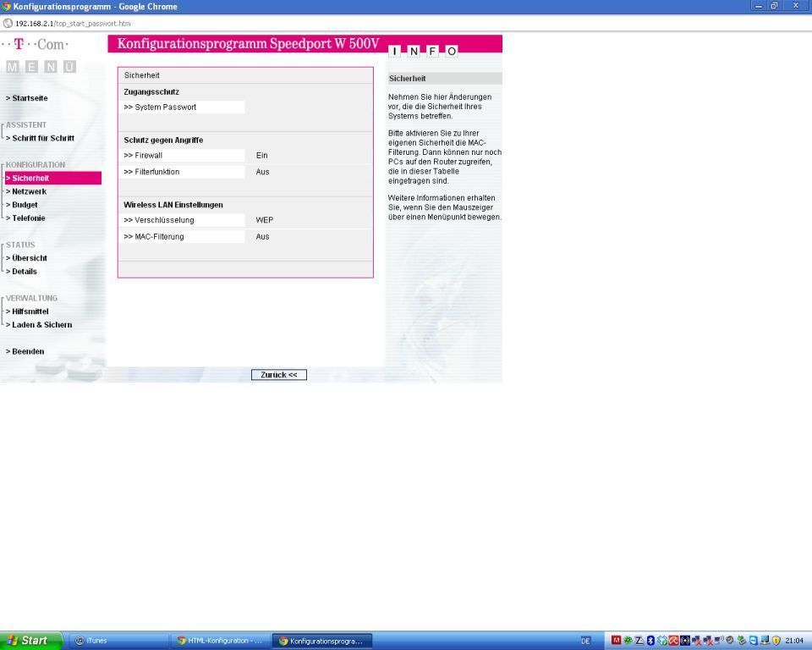Switch to iTunes in the taskbar
Viewport: 812px width, 650px height.
pyautogui.click(x=118, y=641)
